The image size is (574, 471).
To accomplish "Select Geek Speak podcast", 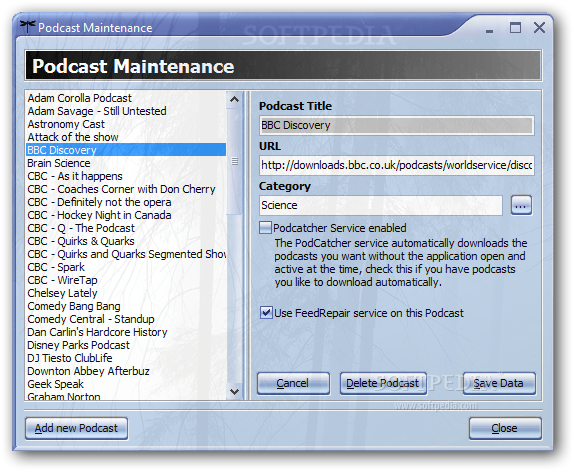I will [126, 384].
